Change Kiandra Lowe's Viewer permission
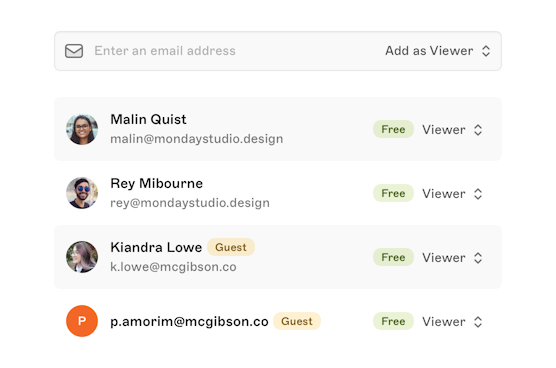Viewport: 556px width, 368px height. coord(452,257)
